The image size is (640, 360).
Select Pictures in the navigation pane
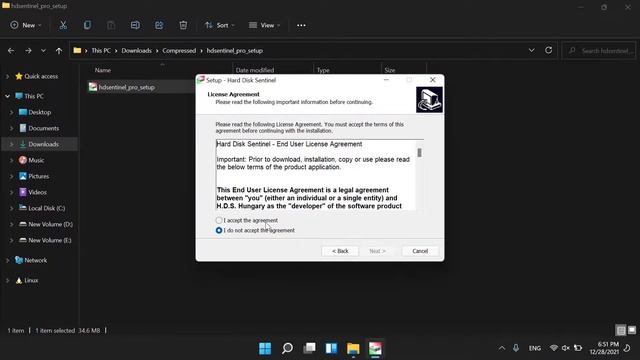[x=38, y=176]
